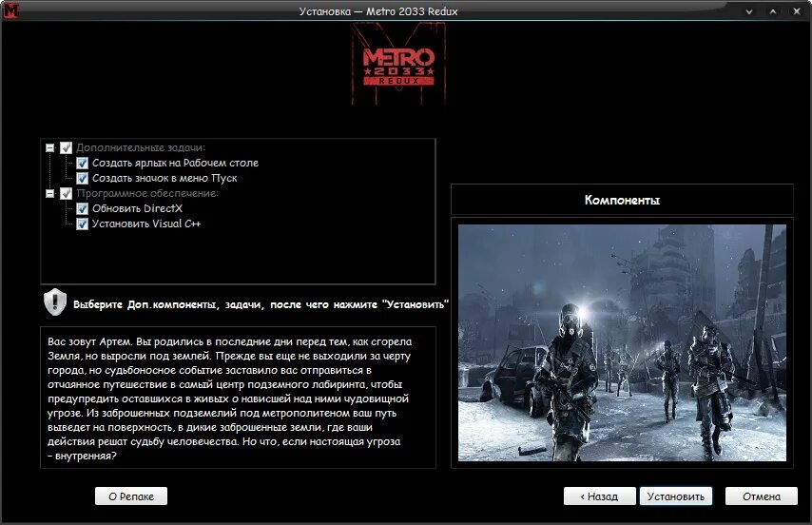812x525 pixels.
Task: Start installation with Установить button
Action: [x=676, y=496]
